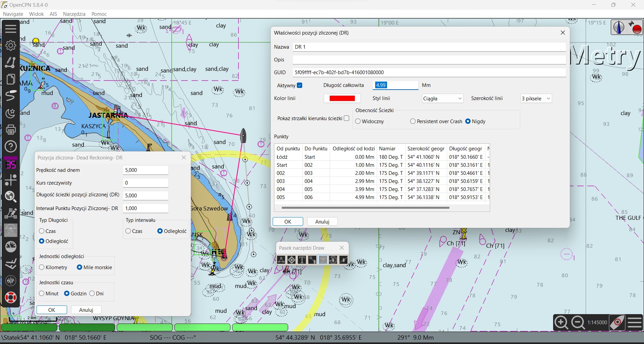Select the create route tool

tap(11, 62)
